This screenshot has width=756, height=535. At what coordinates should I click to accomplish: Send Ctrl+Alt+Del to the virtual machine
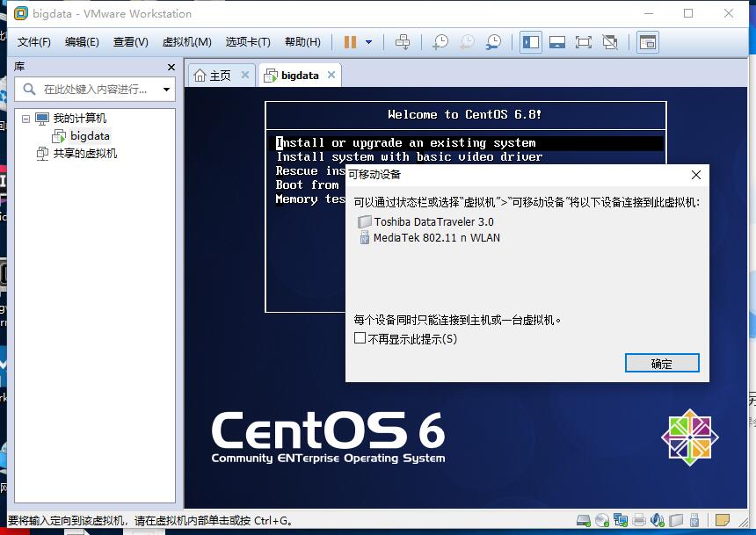pyautogui.click(x=403, y=42)
